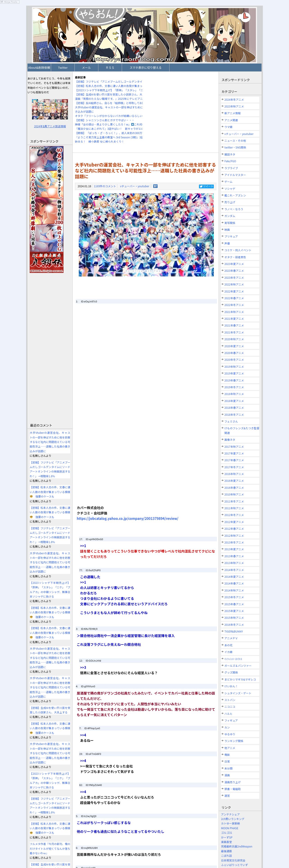Open the 2ch勢いランキング link
This screenshot has width=289, height=868.
(233, 819)
